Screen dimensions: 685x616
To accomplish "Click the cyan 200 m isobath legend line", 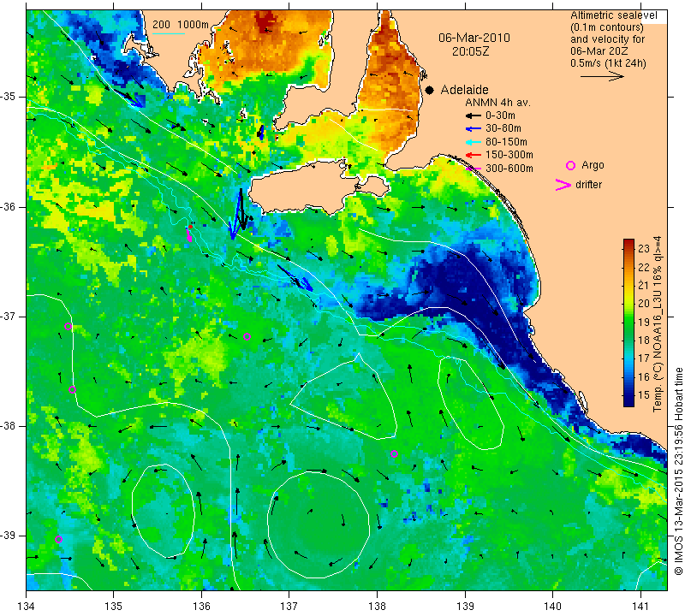I will pyautogui.click(x=168, y=34).
